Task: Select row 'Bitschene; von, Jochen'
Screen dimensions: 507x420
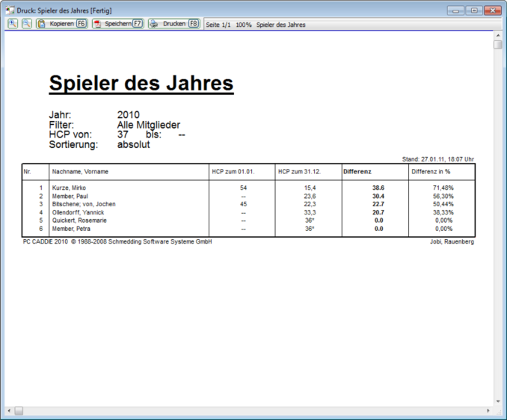Action: click(249, 204)
